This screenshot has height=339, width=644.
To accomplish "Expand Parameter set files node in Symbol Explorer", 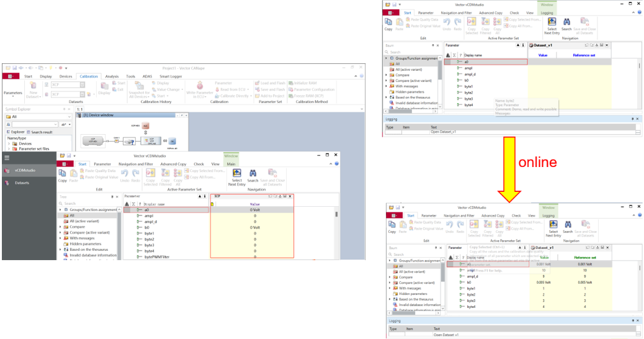I will click(x=9, y=149).
